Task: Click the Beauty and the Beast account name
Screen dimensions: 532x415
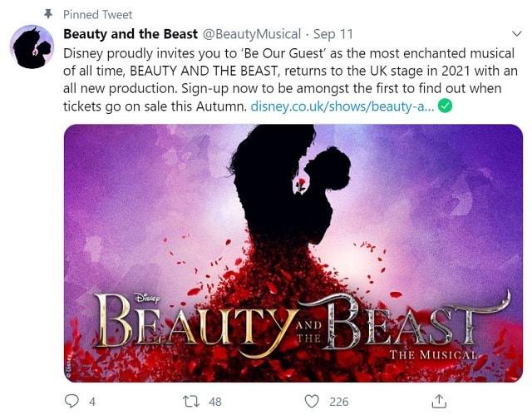Action: 131,34
